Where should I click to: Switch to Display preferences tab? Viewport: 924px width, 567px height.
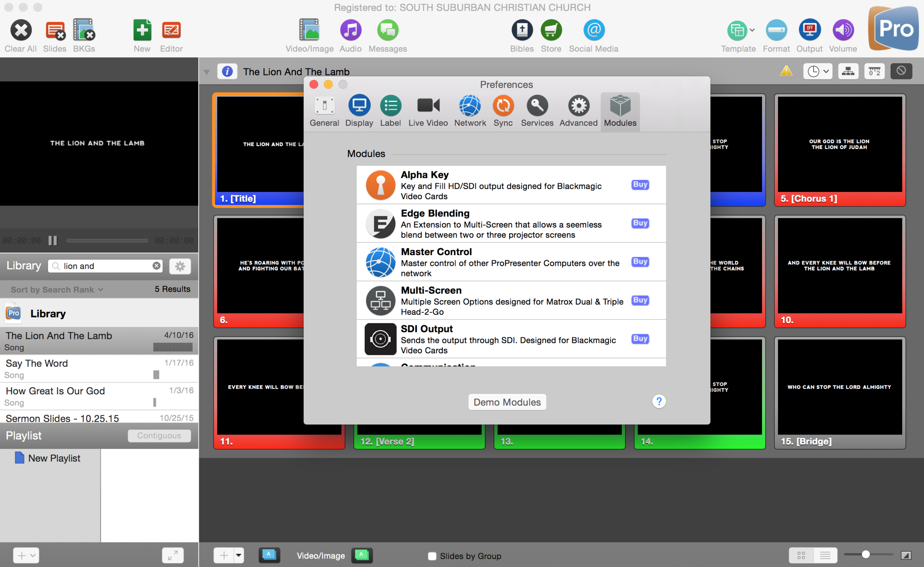tap(359, 111)
